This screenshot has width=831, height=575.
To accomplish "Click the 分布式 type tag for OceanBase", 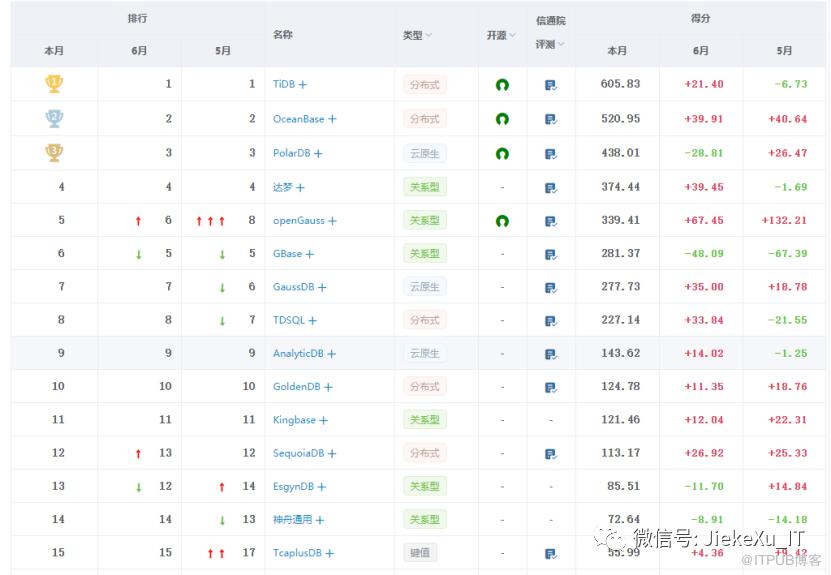I will (x=425, y=119).
